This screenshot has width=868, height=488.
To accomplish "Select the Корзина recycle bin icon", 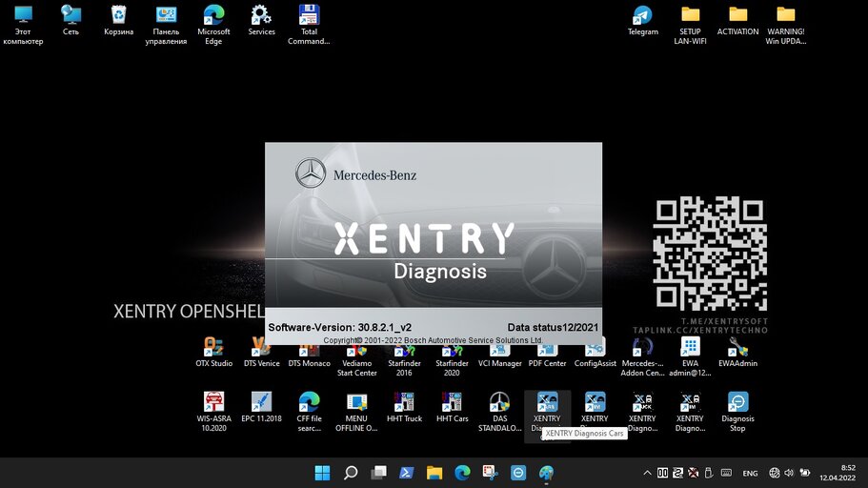I will tap(118, 20).
